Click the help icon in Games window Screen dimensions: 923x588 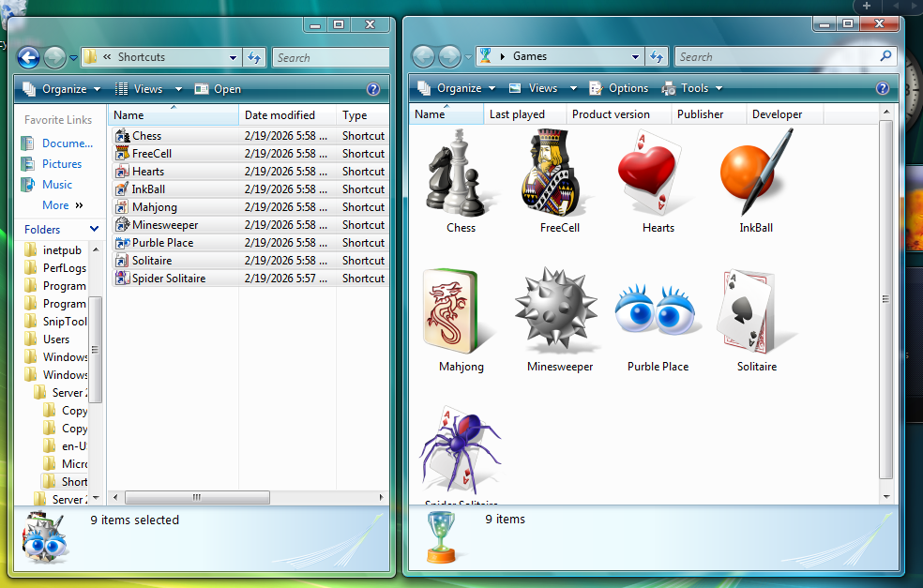(x=882, y=88)
